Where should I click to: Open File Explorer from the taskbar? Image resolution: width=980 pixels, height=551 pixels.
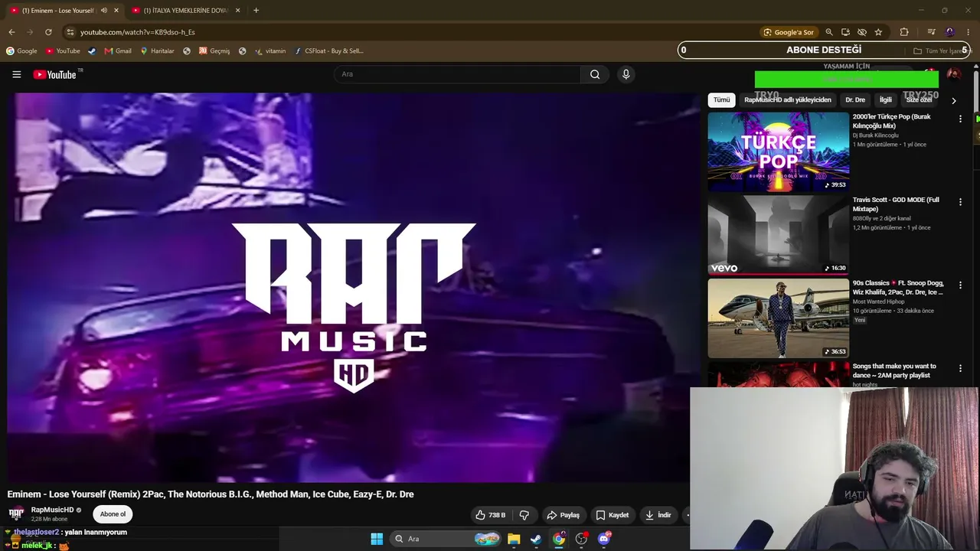pos(514,539)
